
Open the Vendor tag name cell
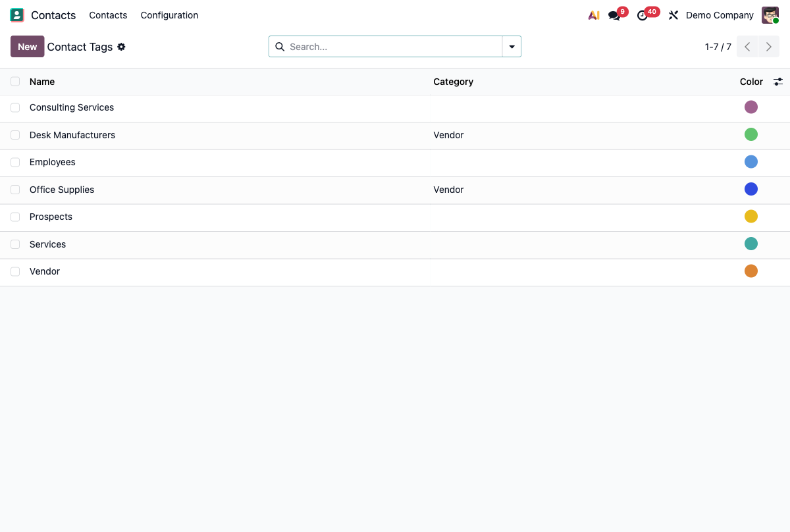click(x=45, y=271)
